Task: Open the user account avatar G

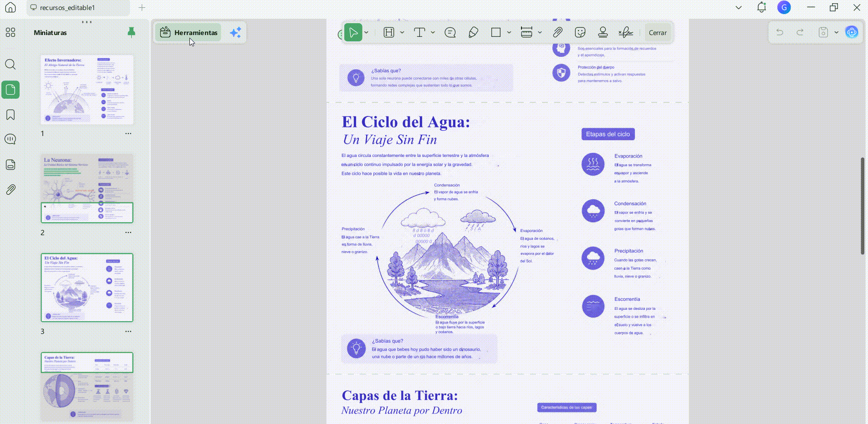Action: (784, 7)
